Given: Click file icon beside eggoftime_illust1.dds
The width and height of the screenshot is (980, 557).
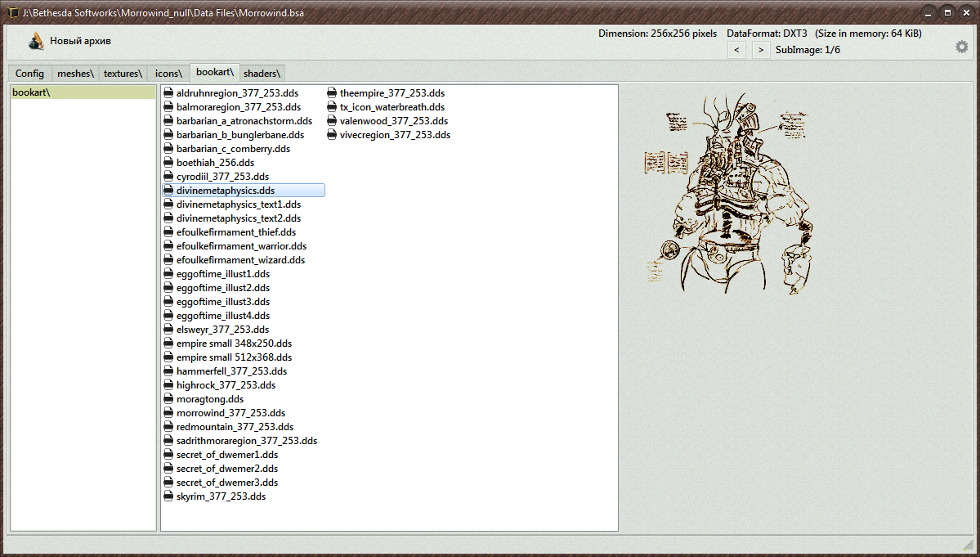Looking at the screenshot, I should point(168,274).
